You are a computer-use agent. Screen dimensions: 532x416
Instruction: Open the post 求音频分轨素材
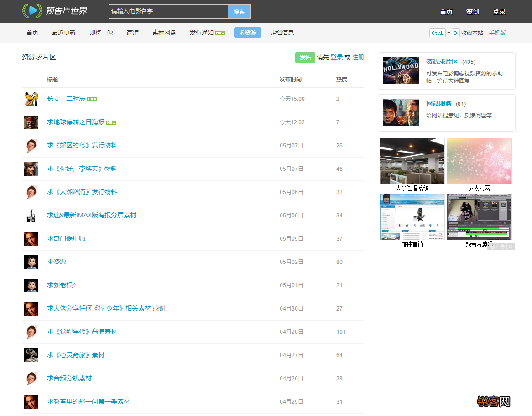pos(69,378)
